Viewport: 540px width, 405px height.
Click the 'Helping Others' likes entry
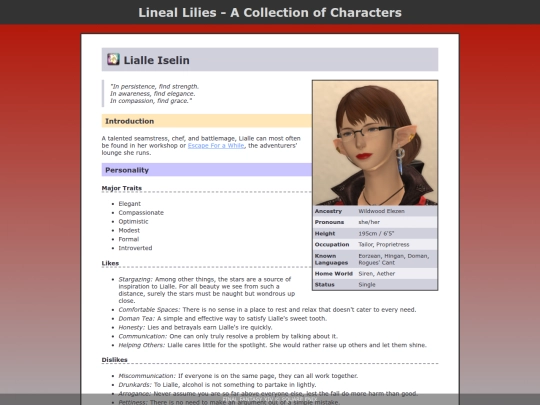(272, 345)
